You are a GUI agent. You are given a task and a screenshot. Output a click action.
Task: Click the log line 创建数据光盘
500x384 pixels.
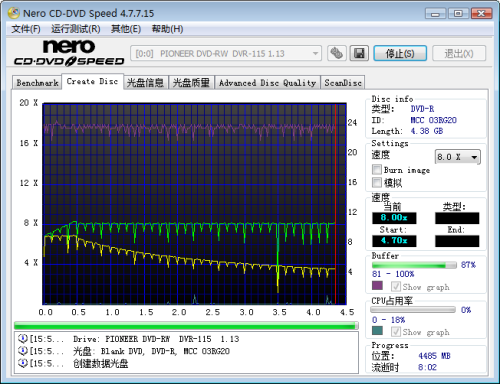(100, 363)
